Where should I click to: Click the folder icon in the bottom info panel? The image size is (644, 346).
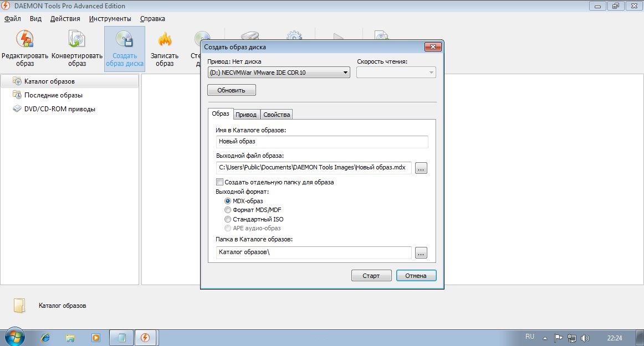pyautogui.click(x=19, y=306)
